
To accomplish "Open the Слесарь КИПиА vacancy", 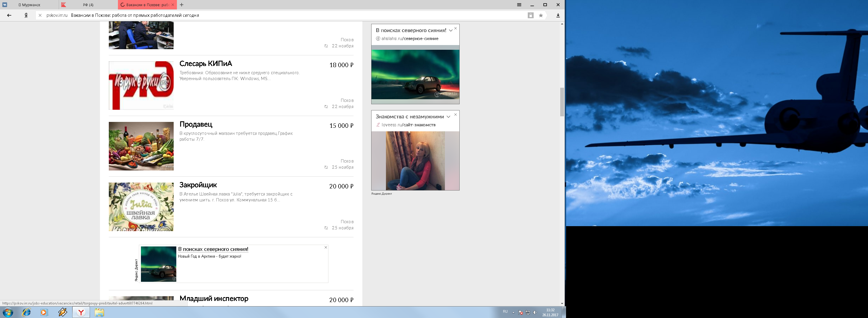I will point(206,64).
